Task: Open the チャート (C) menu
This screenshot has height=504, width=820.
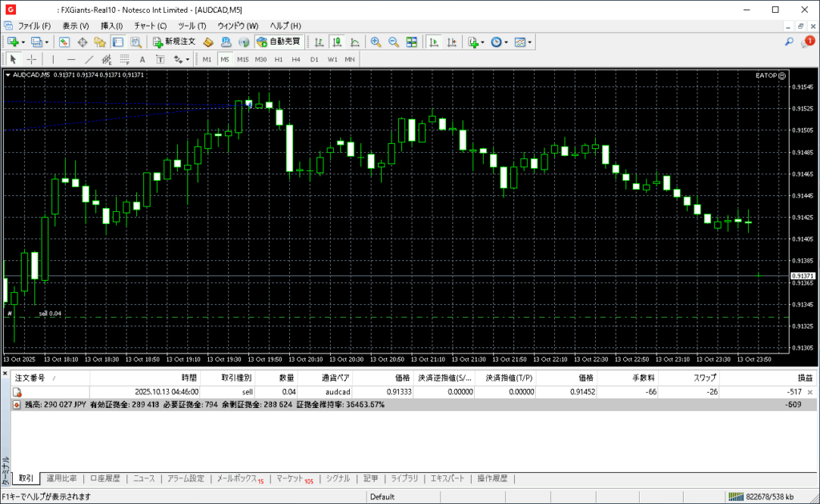Action: [x=150, y=26]
